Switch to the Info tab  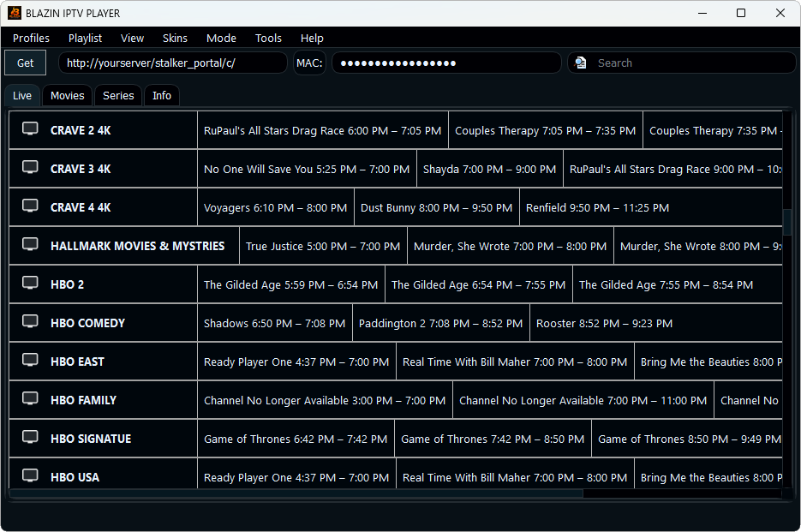[x=162, y=96]
